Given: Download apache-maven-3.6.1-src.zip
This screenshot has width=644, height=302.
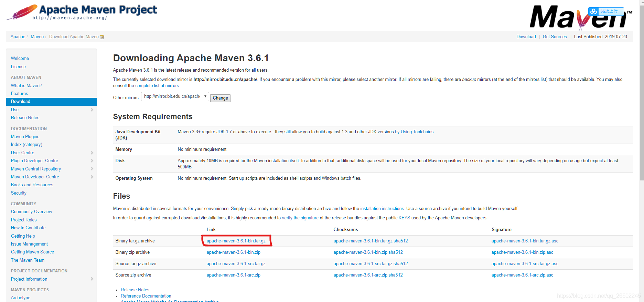Looking at the screenshot, I should [234, 275].
